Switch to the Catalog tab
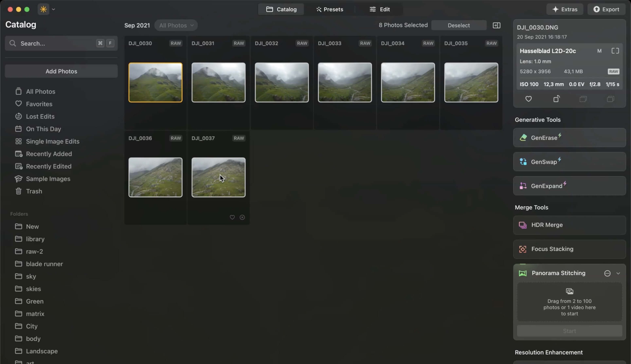631x364 pixels. point(281,9)
